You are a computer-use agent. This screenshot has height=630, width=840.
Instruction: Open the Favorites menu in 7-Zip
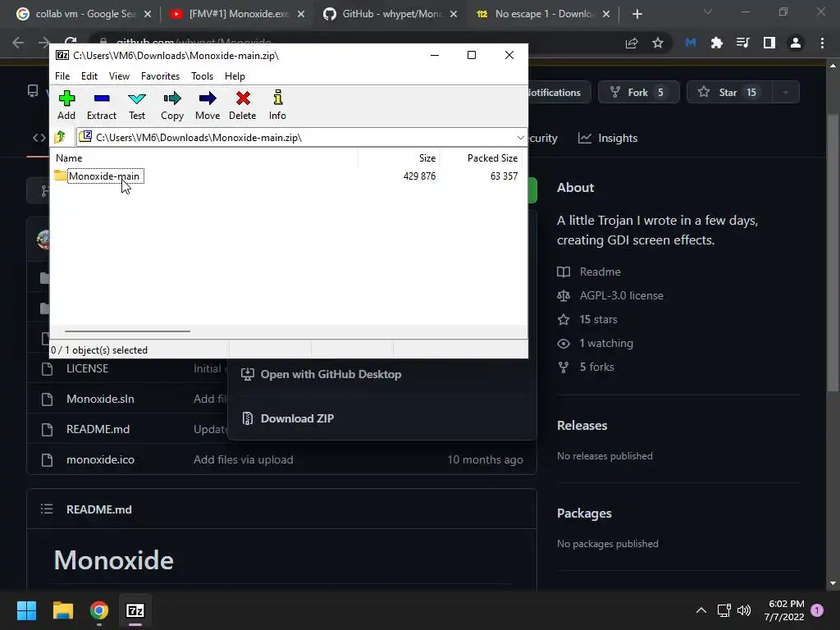tap(160, 76)
